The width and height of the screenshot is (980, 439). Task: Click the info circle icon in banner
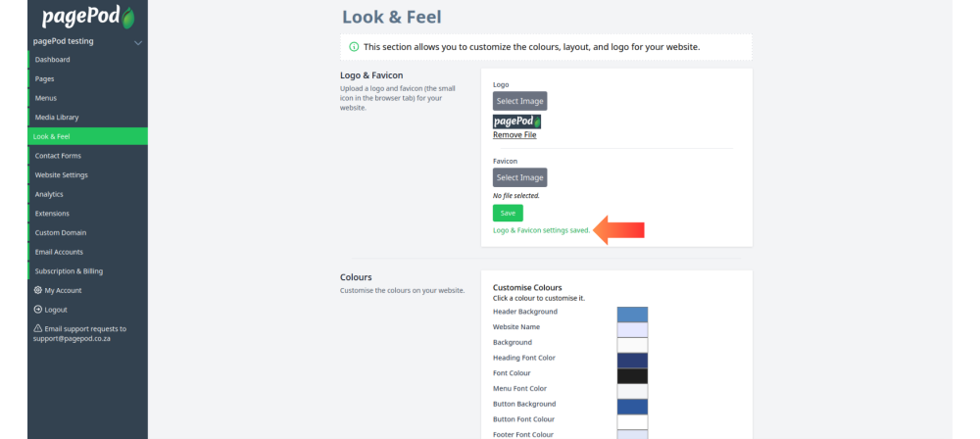pyautogui.click(x=354, y=47)
